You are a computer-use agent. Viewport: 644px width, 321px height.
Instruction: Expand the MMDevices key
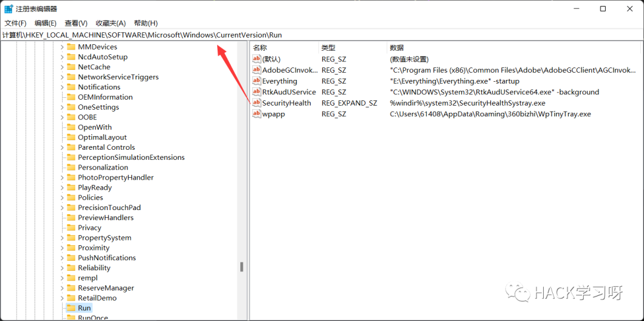click(x=62, y=47)
